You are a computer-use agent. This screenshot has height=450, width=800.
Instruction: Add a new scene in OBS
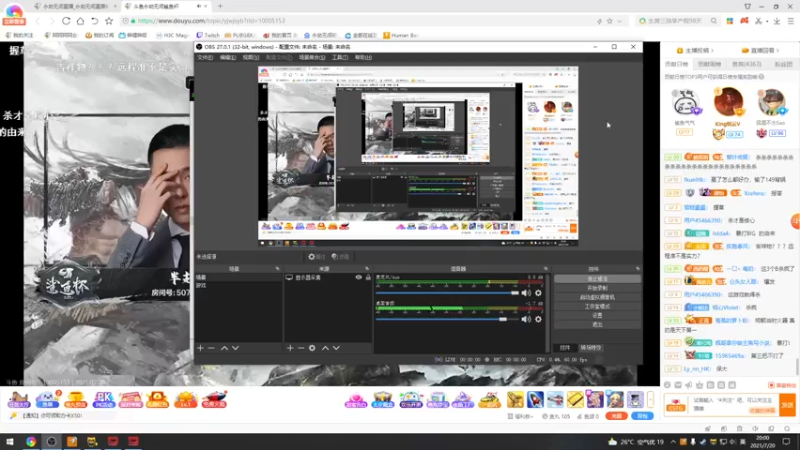(x=200, y=348)
